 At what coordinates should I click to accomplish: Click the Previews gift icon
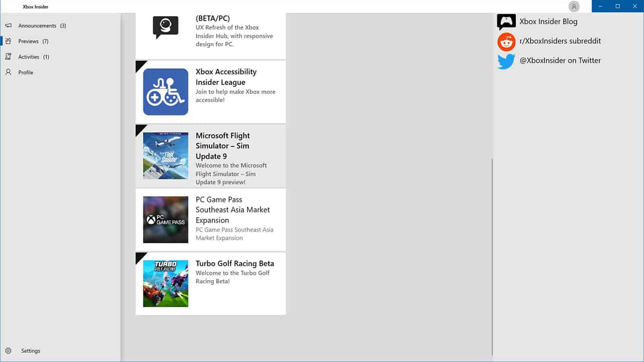pos(8,41)
